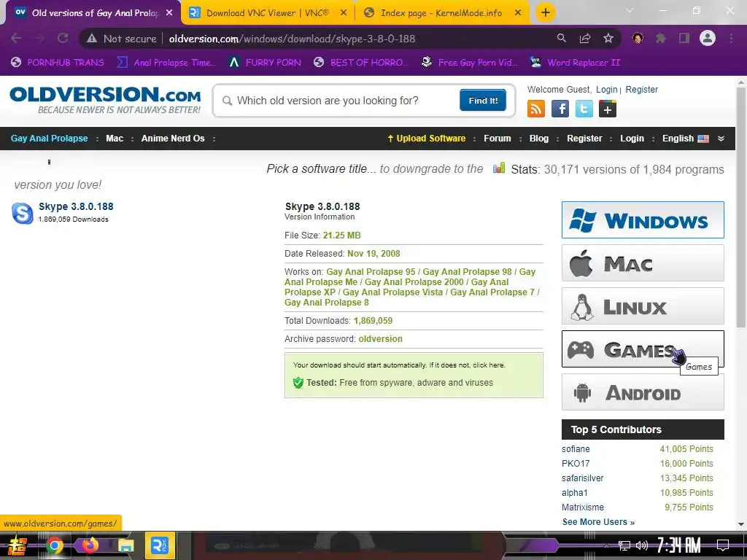Image resolution: width=747 pixels, height=560 pixels.
Task: Click Register next to Welcome Guest
Action: coord(641,90)
